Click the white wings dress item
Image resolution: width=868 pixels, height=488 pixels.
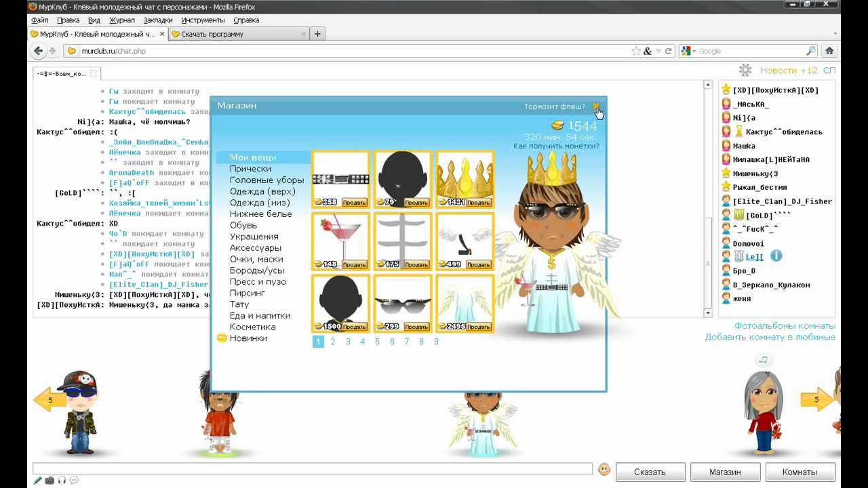click(465, 304)
